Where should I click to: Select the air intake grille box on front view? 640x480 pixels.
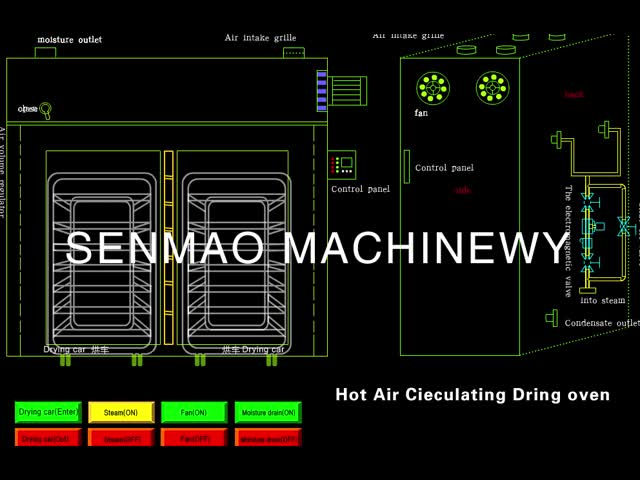click(294, 53)
